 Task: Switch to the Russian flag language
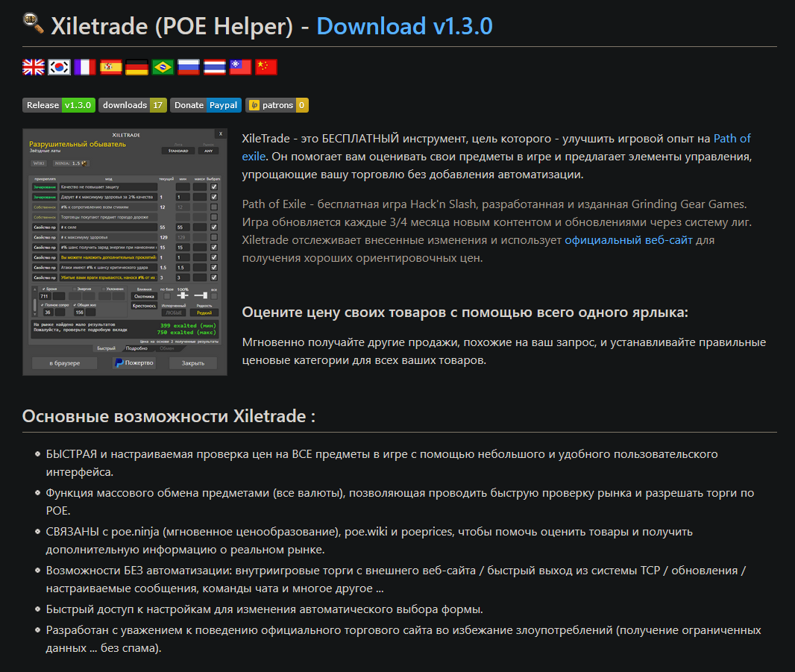189,67
